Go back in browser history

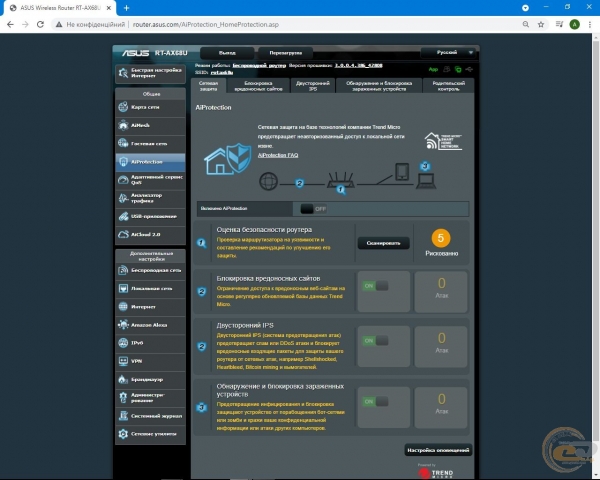point(10,24)
